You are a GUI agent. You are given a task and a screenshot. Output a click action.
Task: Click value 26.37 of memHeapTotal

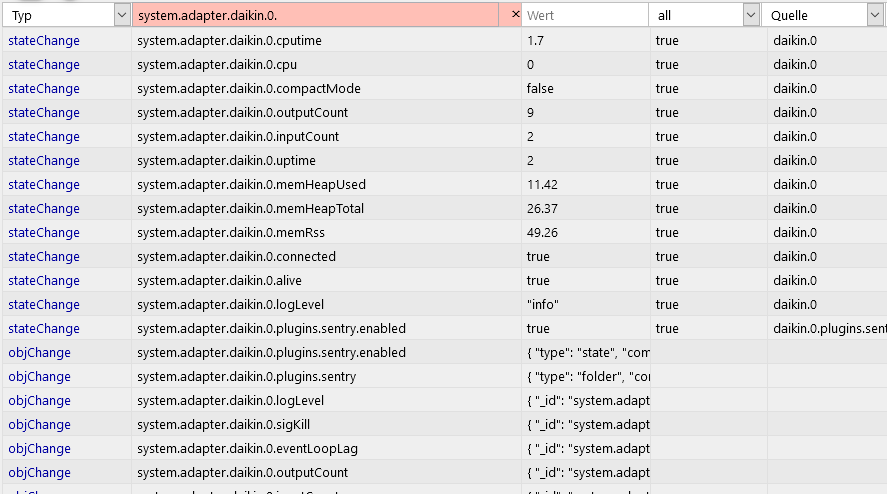(542, 209)
